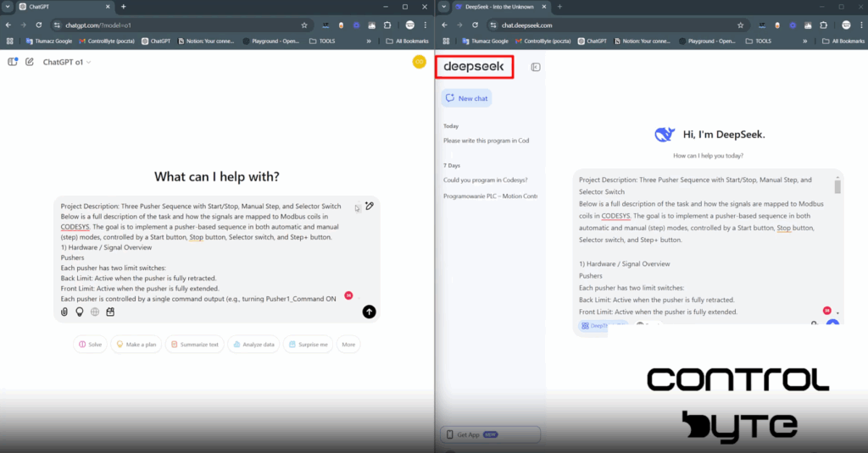The width and height of the screenshot is (868, 453).
Task: Click the ChatGPT new chat pencil icon
Action: coord(30,62)
